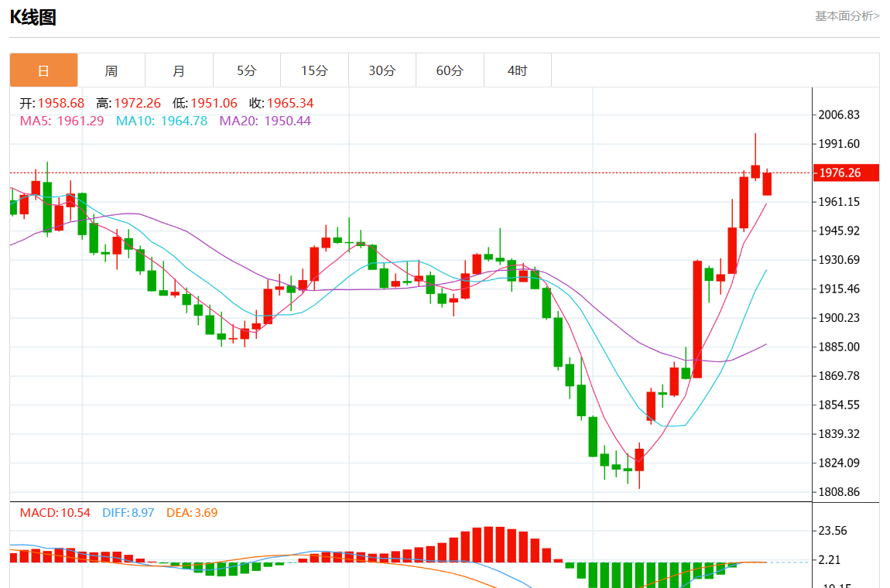Click the 1930.69 price axis label
The image size is (890, 588).
[x=839, y=259]
